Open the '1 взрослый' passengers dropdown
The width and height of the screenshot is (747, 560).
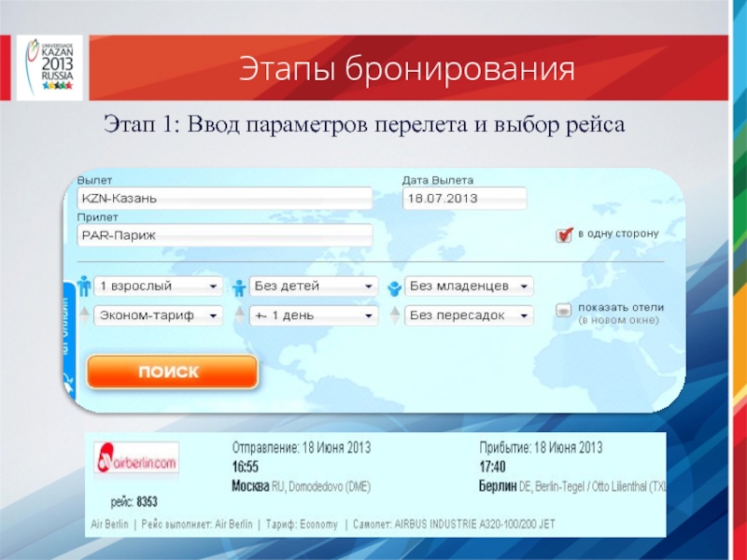pyautogui.click(x=159, y=286)
